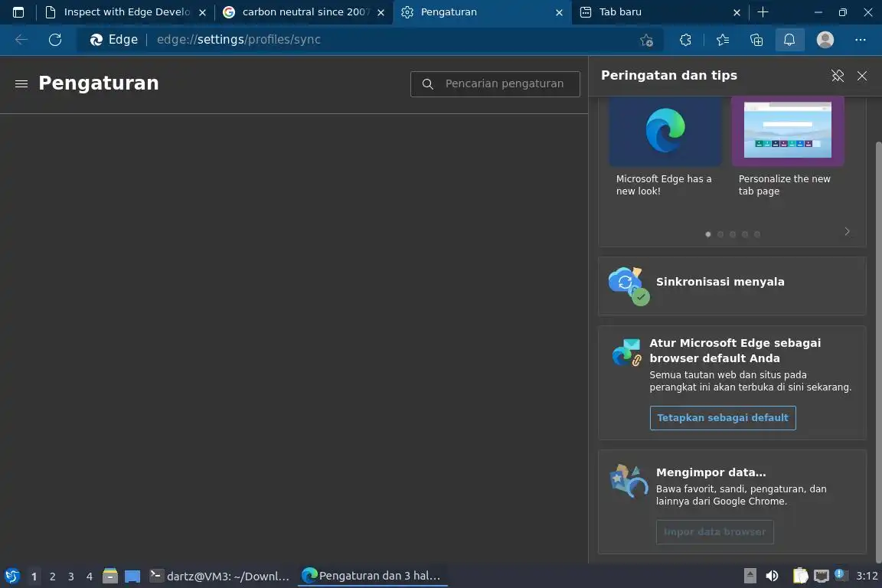Viewport: 882px width, 588px height.
Task: Add this page to favorites star icon
Action: pyautogui.click(x=646, y=40)
